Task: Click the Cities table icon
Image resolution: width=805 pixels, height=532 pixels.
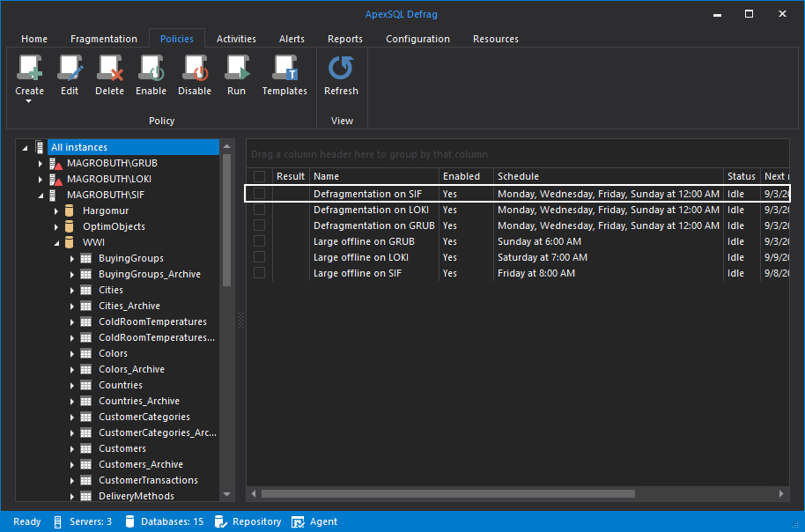Action: click(85, 290)
